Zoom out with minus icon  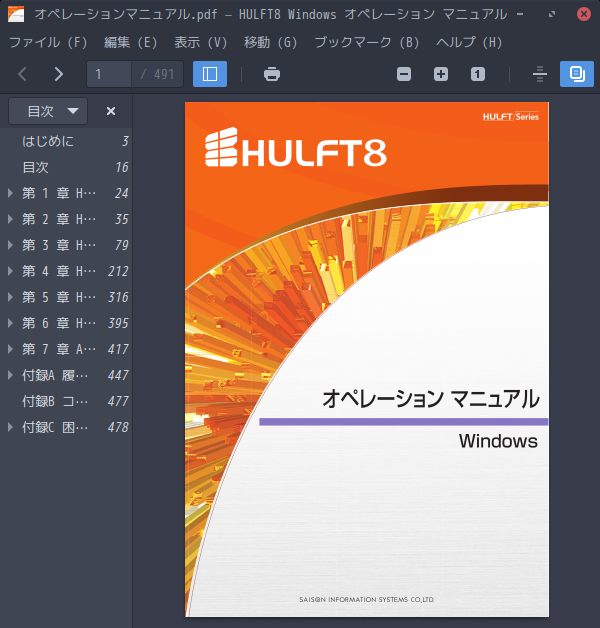[404, 74]
